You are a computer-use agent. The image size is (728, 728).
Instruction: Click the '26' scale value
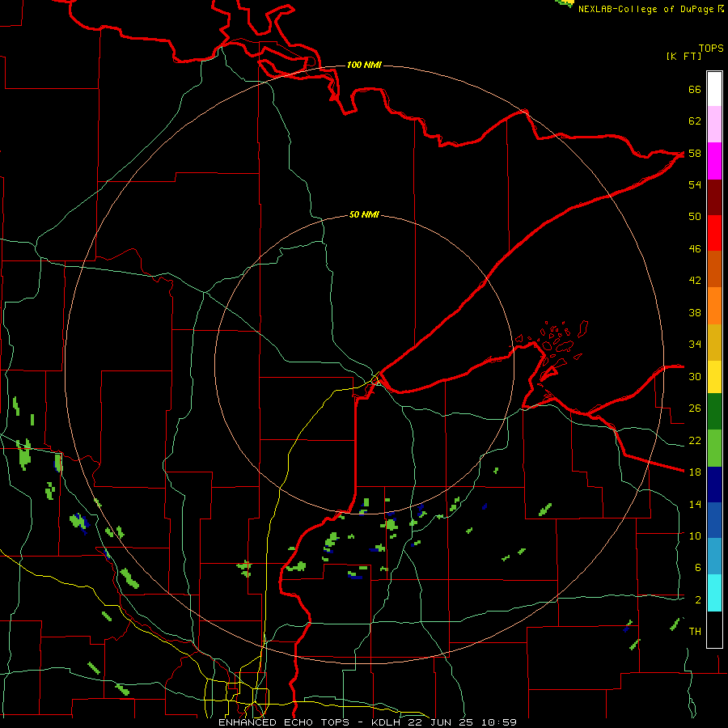point(695,408)
